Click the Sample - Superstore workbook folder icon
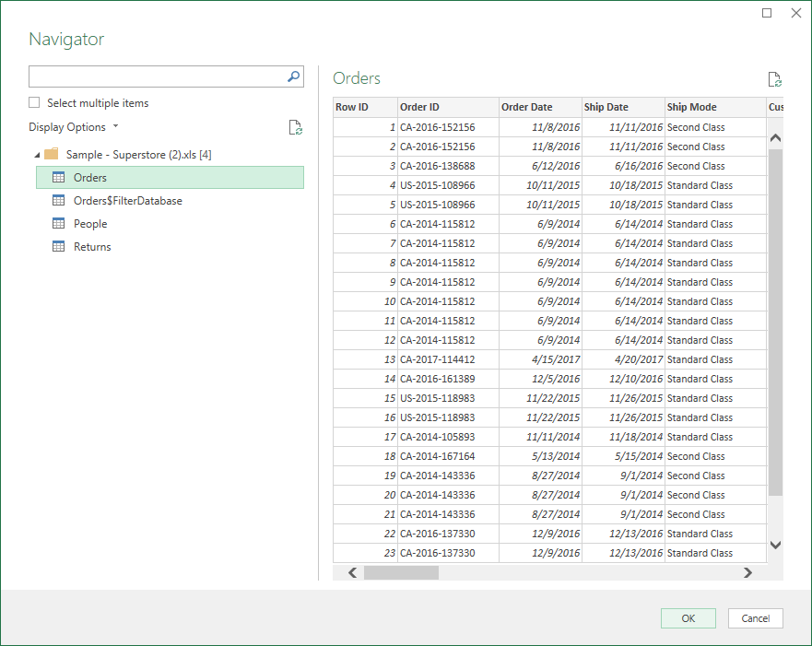The image size is (812, 646). click(x=50, y=155)
